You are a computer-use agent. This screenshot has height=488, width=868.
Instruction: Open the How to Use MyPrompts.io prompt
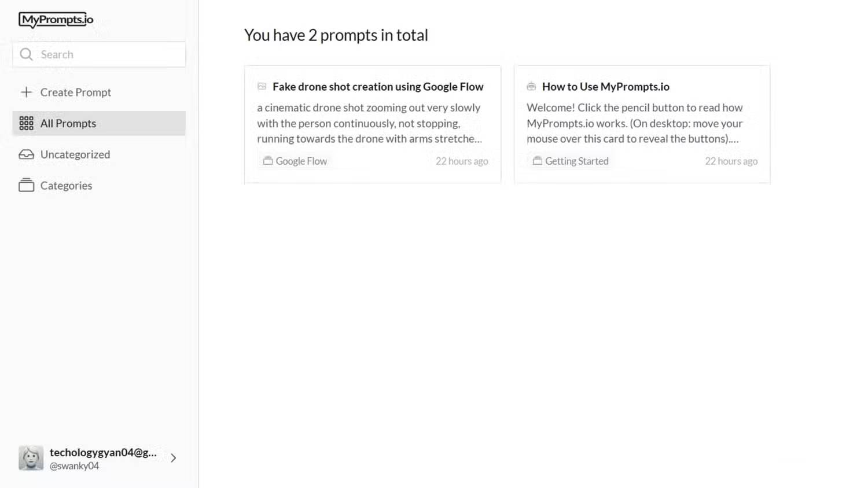[605, 87]
